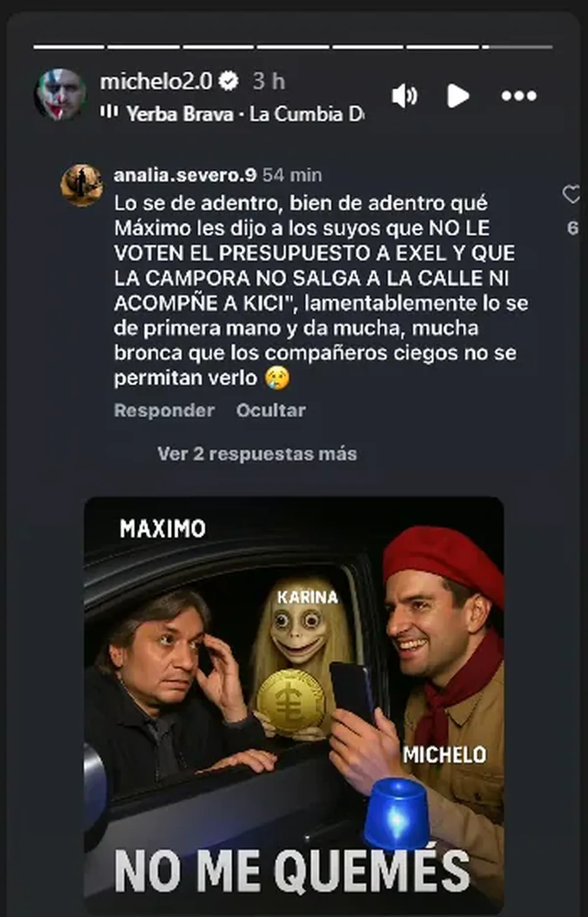Tap the gold coin in the meme

290,702
